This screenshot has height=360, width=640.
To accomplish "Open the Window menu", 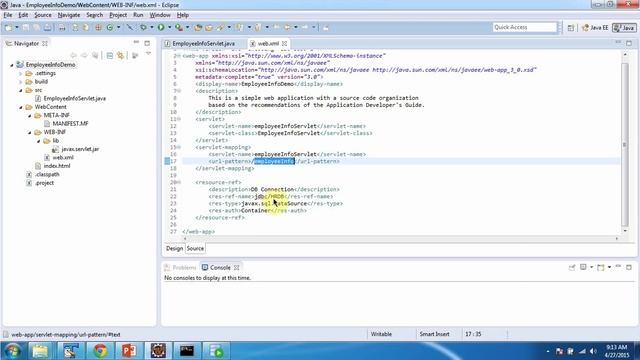I will click(x=160, y=15).
